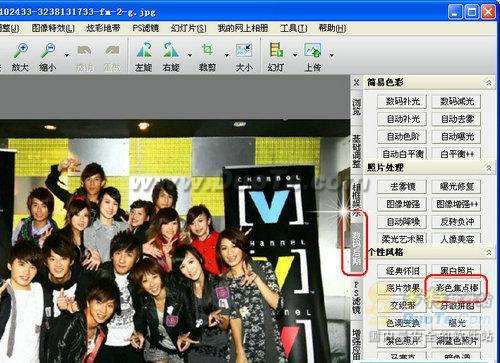The height and width of the screenshot is (363, 500).
Task: Open the PS滤镜 menu
Action: coord(145,28)
